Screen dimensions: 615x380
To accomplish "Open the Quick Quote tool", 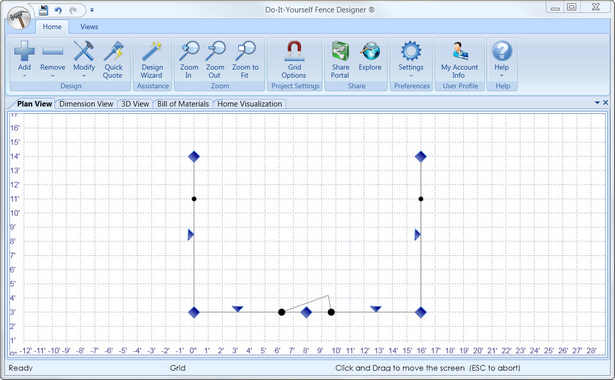I will pyautogui.click(x=113, y=60).
